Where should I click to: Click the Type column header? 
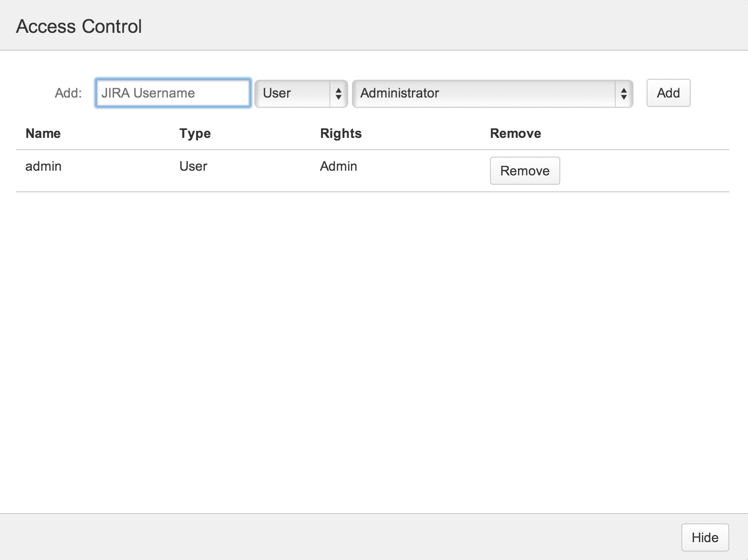click(x=195, y=134)
